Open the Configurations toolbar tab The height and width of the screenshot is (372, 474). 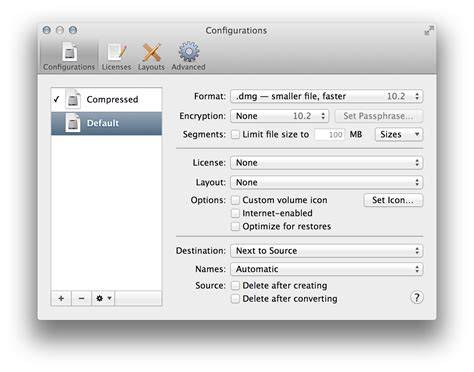(x=69, y=56)
